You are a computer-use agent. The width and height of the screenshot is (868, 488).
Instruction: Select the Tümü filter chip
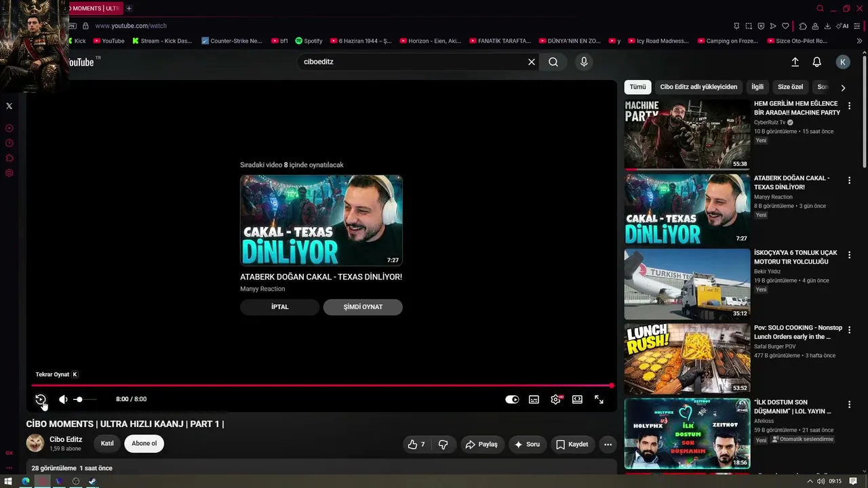click(x=638, y=87)
